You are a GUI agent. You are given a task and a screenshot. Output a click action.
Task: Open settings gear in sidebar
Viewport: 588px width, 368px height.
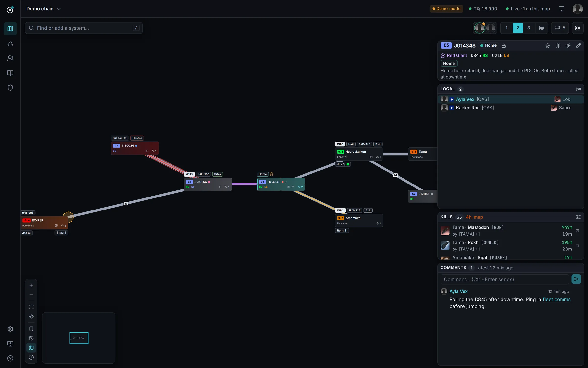[x=10, y=329]
